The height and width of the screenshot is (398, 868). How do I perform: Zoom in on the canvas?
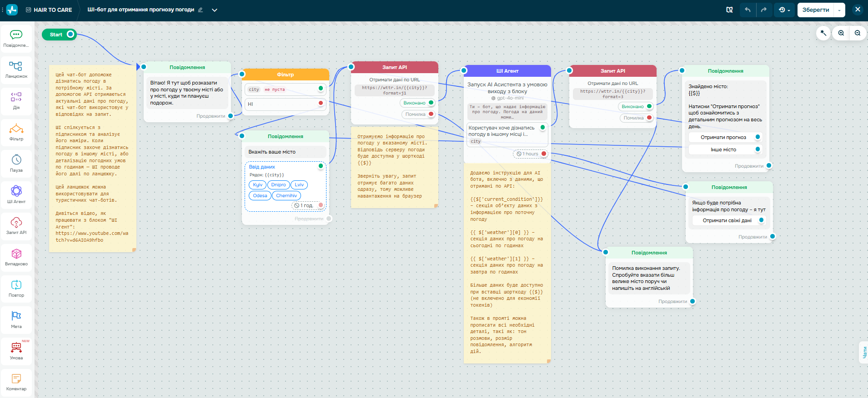841,33
